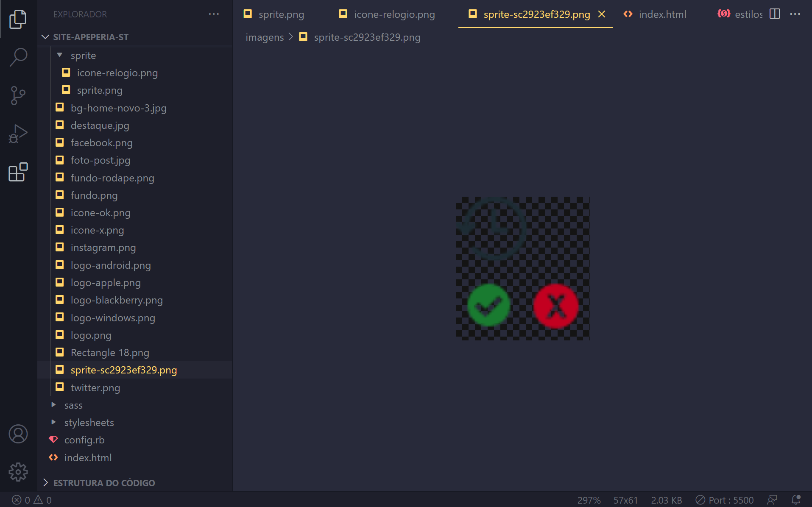Click the sprite image preview
Viewport: 812px width, 507px height.
click(523, 268)
